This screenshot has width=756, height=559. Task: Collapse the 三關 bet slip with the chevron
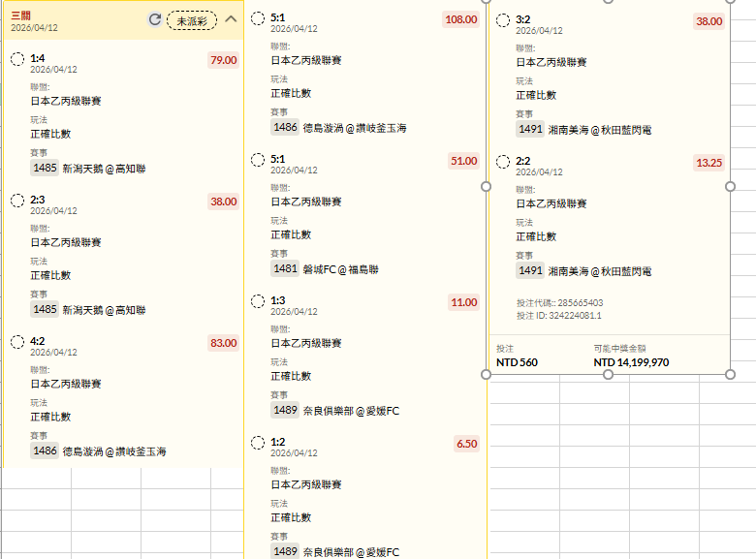click(x=231, y=19)
